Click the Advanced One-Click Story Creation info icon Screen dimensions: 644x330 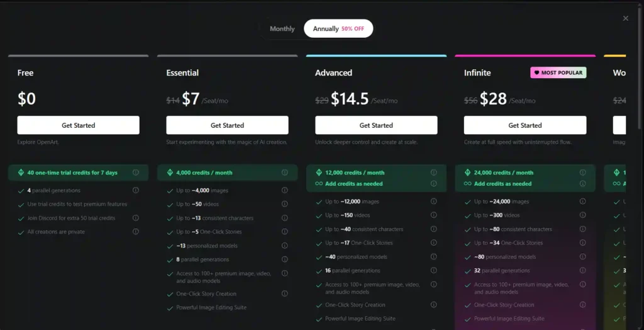(434, 304)
